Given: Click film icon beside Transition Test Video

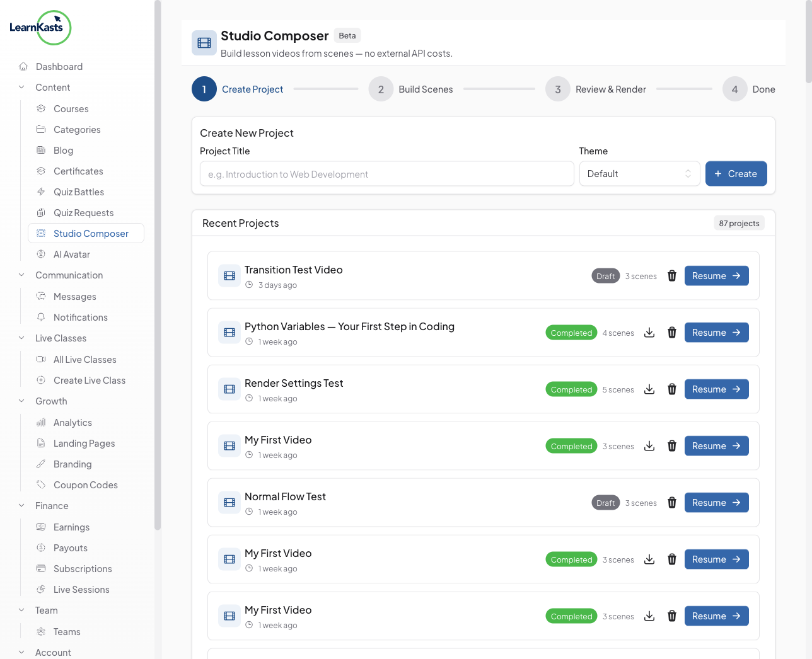Looking at the screenshot, I should (x=229, y=276).
